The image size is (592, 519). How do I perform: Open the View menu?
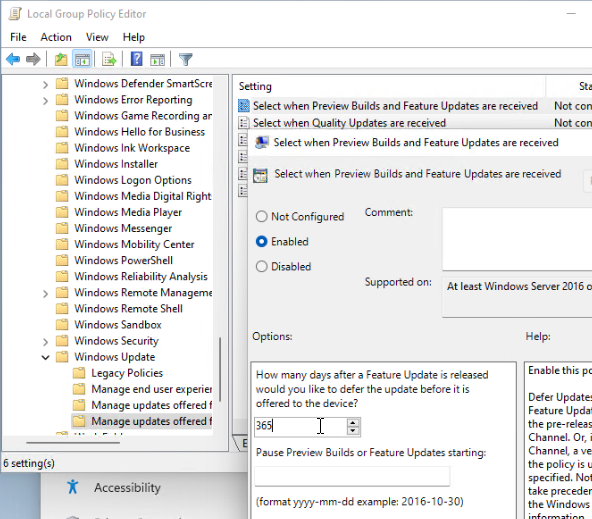pos(97,37)
